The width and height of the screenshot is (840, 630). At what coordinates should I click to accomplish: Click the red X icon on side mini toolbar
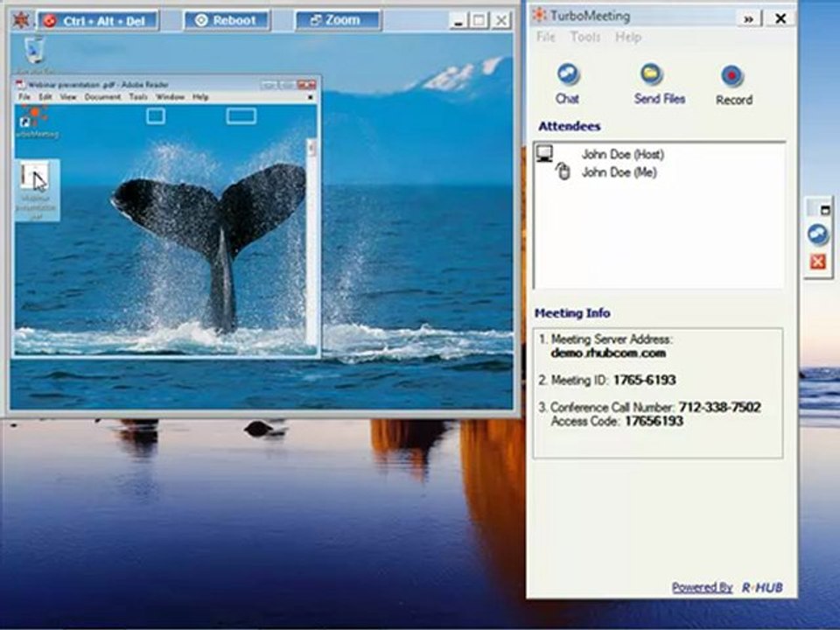pyautogui.click(x=817, y=262)
